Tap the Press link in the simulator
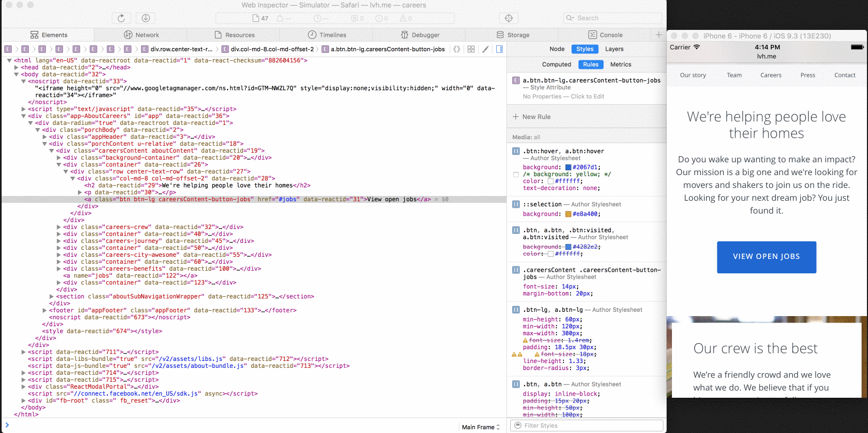This screenshot has height=433, width=868. click(808, 75)
